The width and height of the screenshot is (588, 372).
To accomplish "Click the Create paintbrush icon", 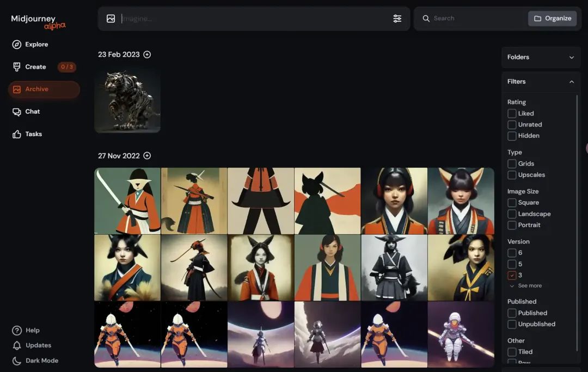I will (x=16, y=67).
